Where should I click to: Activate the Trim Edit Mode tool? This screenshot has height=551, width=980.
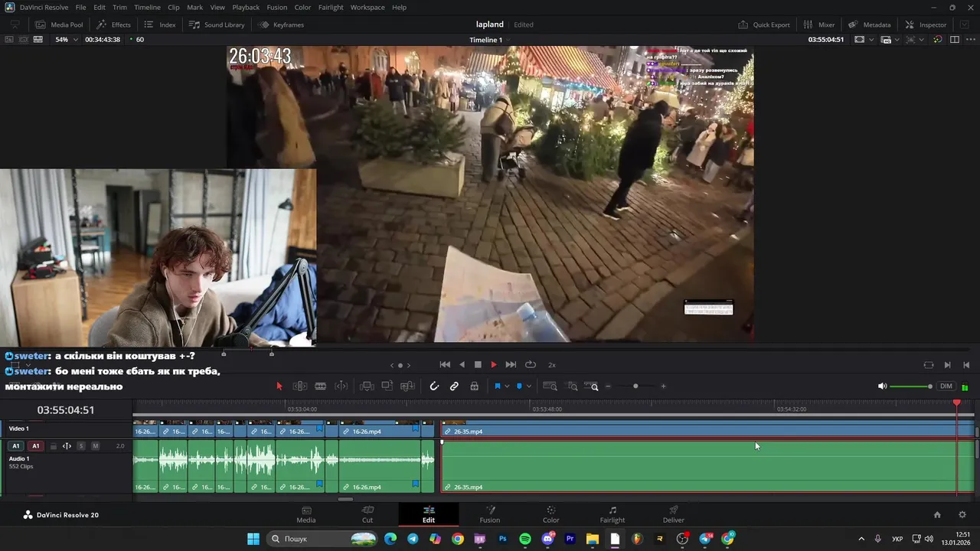point(300,386)
